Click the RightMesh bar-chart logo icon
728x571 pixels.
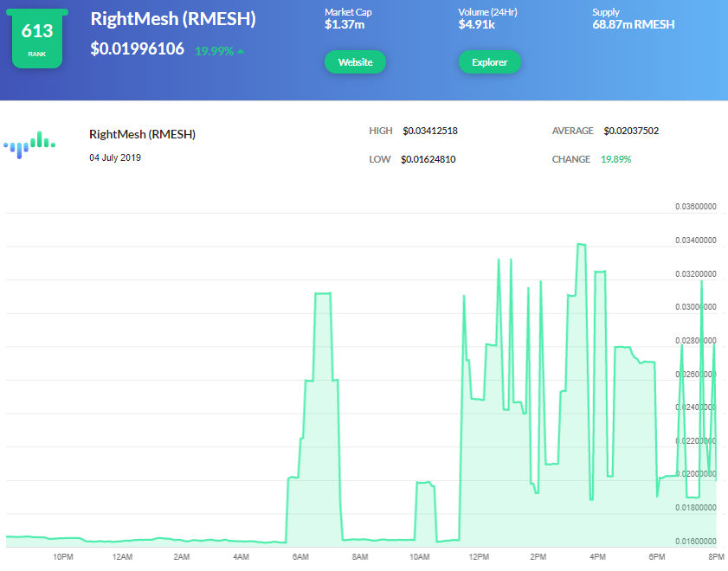click(x=29, y=144)
